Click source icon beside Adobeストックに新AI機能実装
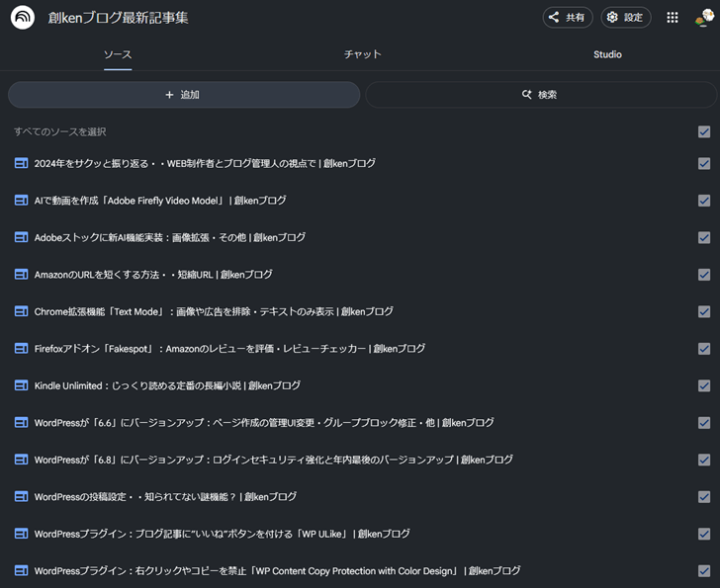Image resolution: width=720 pixels, height=588 pixels. click(21, 237)
